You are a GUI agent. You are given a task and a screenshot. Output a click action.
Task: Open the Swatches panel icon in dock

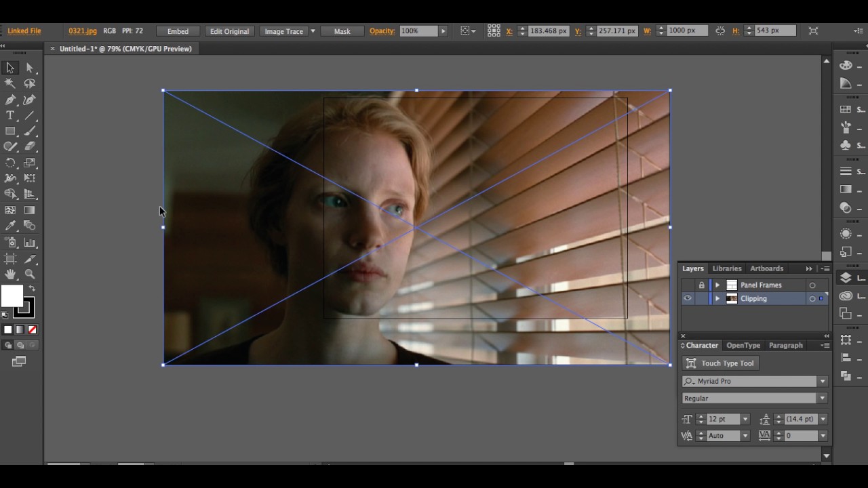click(846, 109)
